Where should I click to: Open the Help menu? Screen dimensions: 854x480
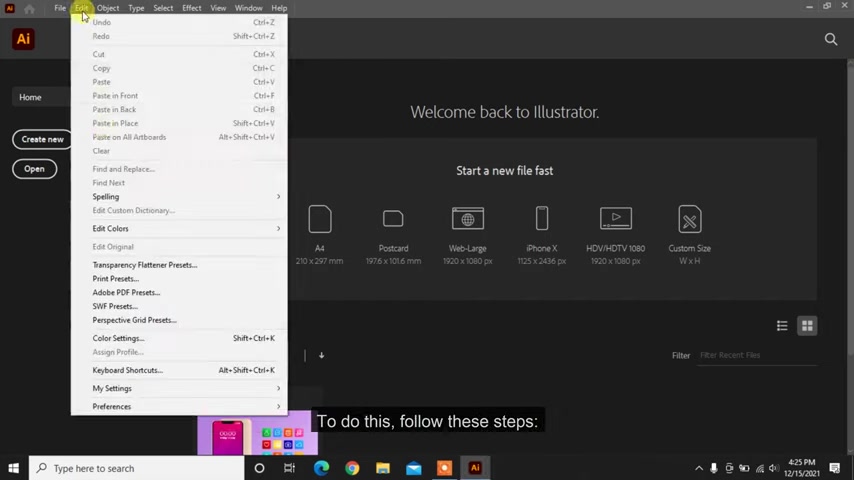pyautogui.click(x=279, y=8)
